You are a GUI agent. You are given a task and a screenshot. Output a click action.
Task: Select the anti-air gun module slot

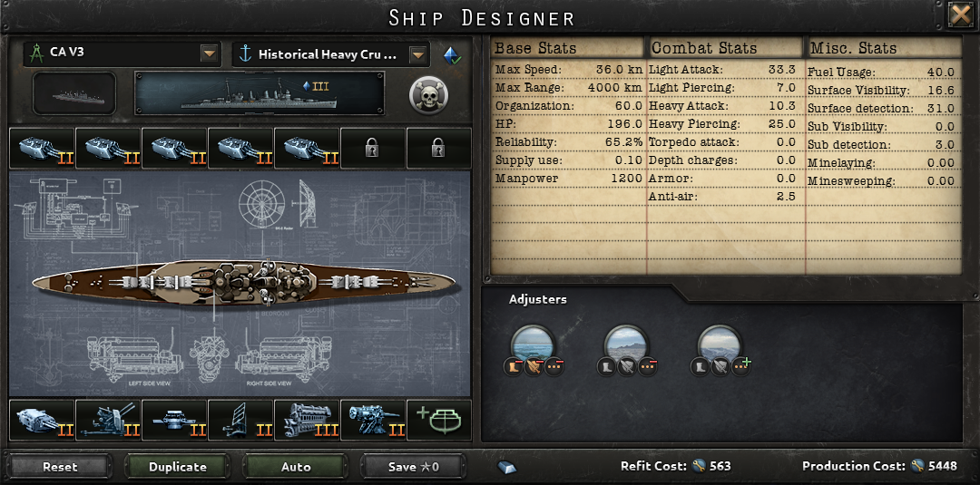[x=109, y=420]
